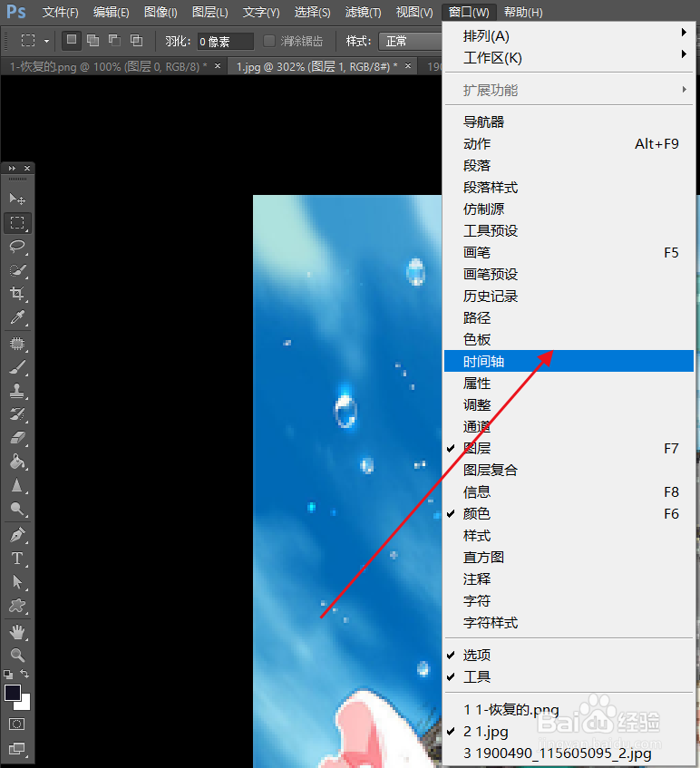Viewport: 700px width, 768px height.
Task: Select the Crop tool
Action: point(17,294)
